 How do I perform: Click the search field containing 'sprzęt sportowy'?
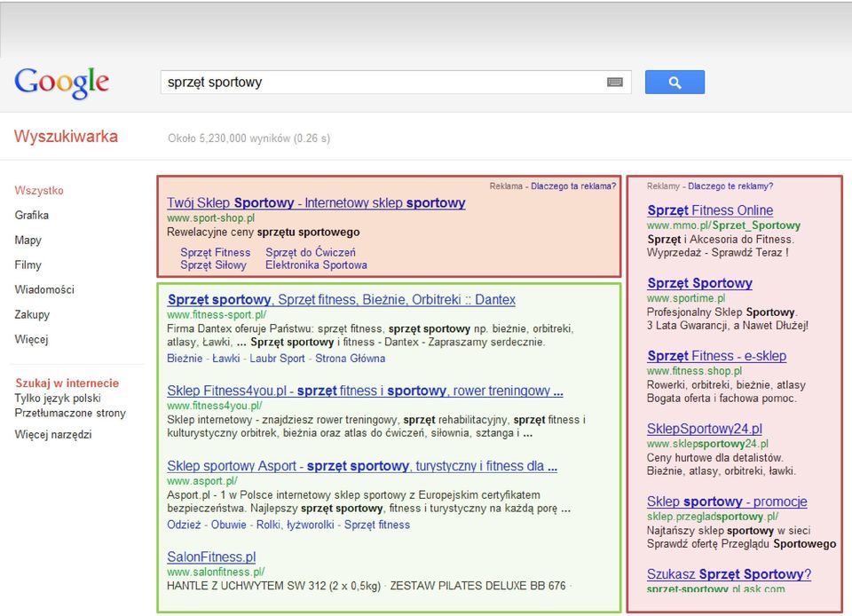(x=396, y=82)
